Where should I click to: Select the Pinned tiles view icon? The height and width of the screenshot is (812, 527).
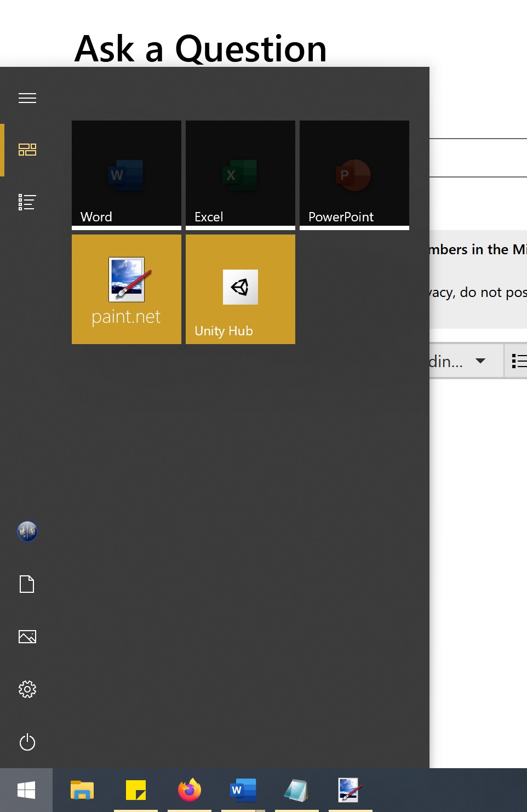point(27,150)
